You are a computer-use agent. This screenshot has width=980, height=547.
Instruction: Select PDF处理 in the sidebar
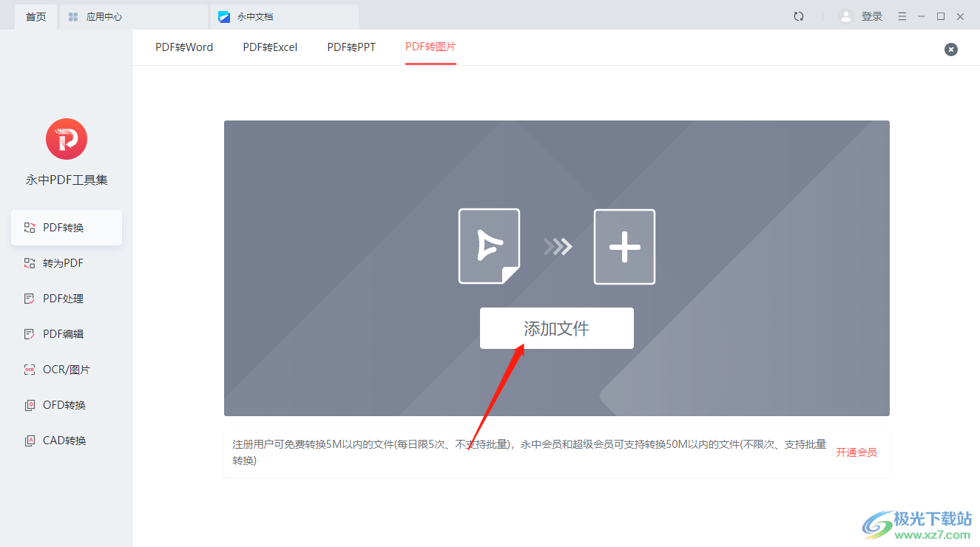tap(67, 299)
